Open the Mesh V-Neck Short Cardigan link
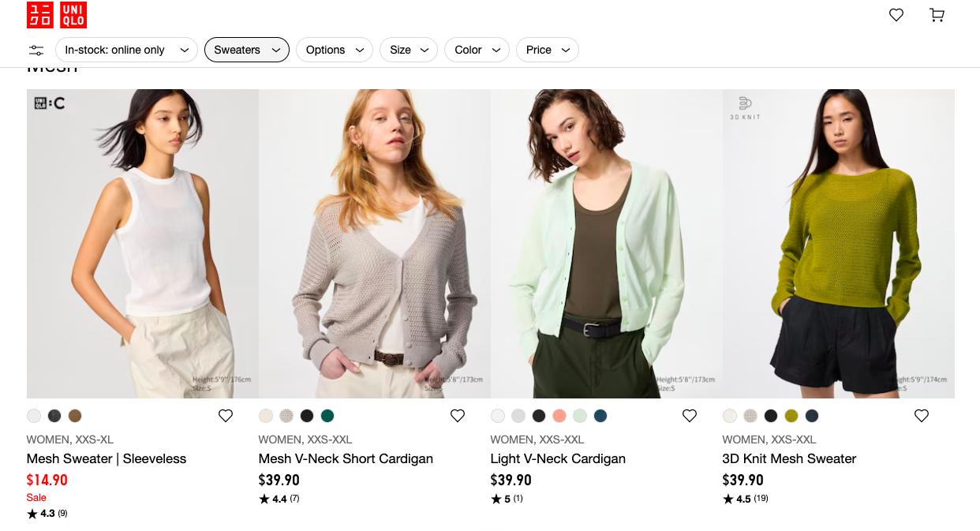Viewport: 980px width, 531px height. (x=346, y=458)
